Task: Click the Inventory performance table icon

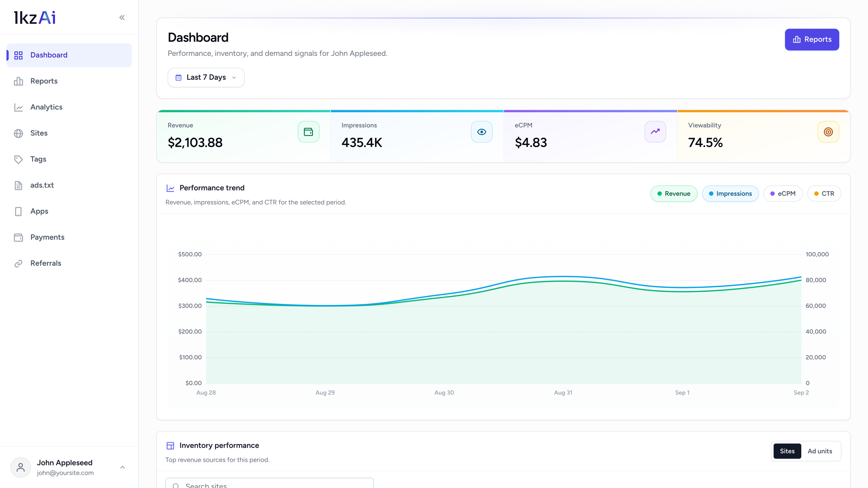Action: [170, 446]
